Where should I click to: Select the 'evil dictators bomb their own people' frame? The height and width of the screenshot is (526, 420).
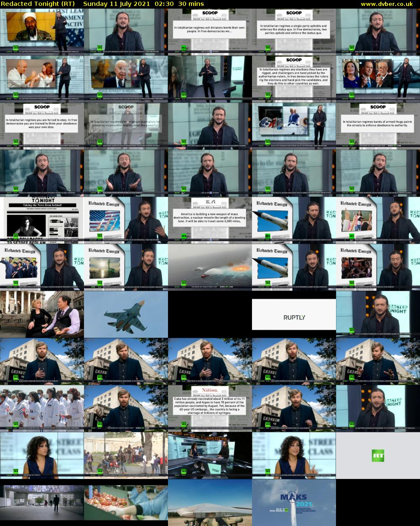point(210,32)
